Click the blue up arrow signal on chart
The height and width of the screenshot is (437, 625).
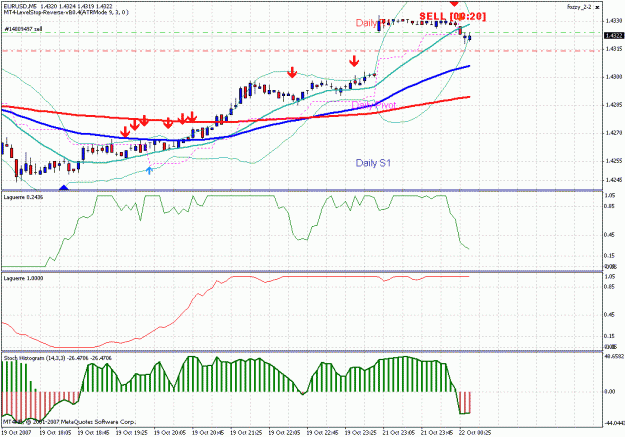pyautogui.click(x=149, y=170)
